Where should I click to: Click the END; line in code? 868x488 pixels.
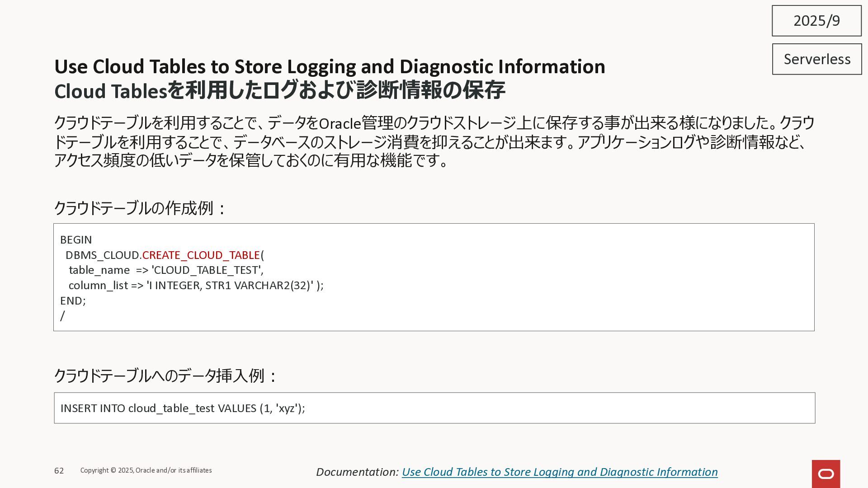[73, 301]
